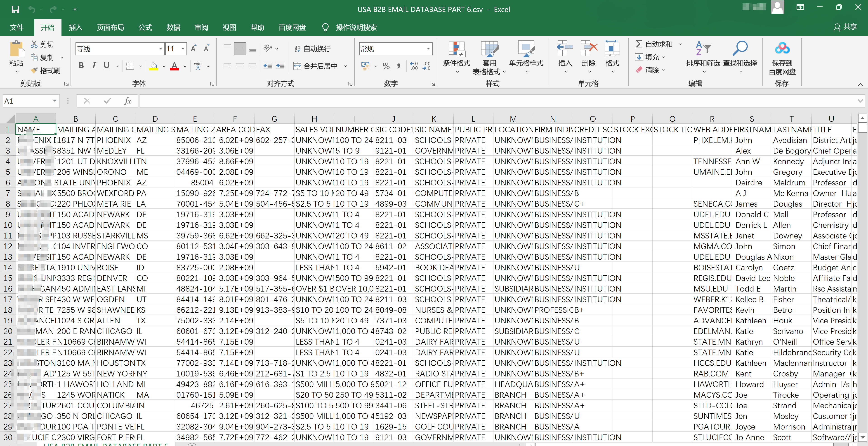This screenshot has width=868, height=446.
Task: Cut the selection with 剪切
Action: [42, 44]
